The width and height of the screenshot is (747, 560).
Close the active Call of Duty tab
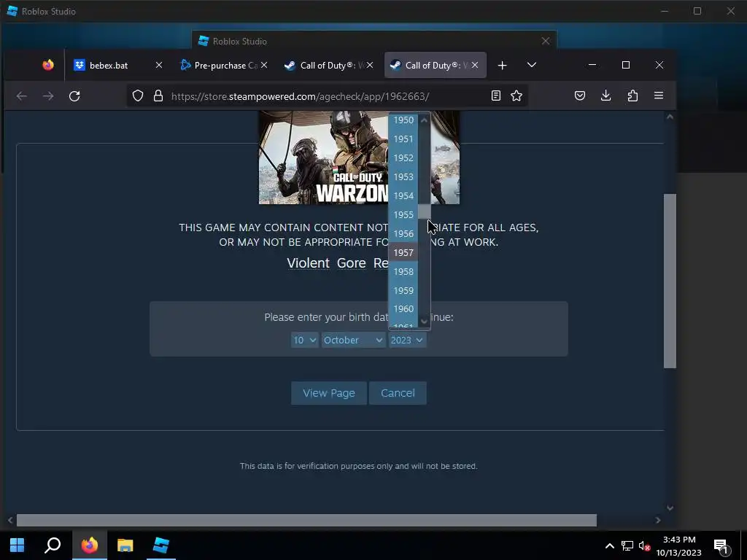click(475, 65)
